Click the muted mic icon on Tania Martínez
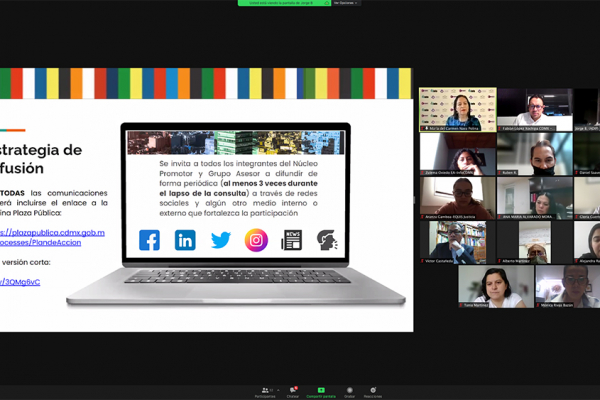 point(461,305)
